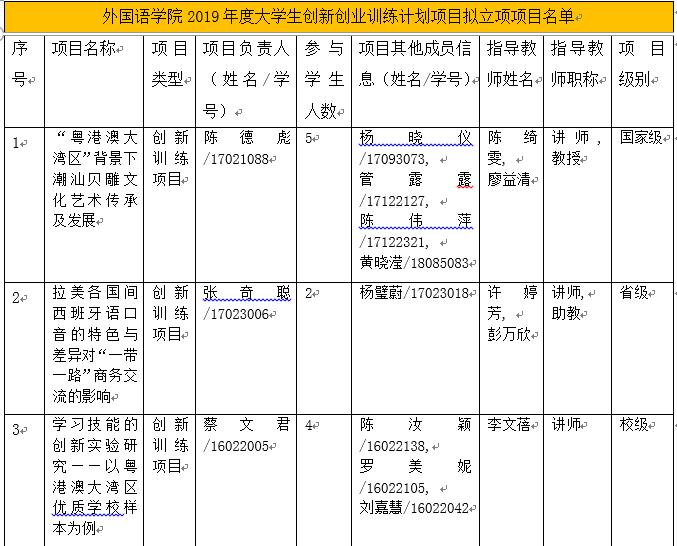Select the 项目名称 column header
The width and height of the screenshot is (677, 546).
coord(85,49)
